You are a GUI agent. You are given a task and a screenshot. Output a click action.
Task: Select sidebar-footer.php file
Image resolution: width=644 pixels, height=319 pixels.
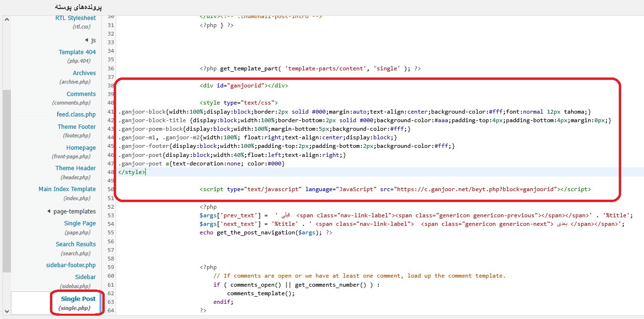click(x=71, y=265)
